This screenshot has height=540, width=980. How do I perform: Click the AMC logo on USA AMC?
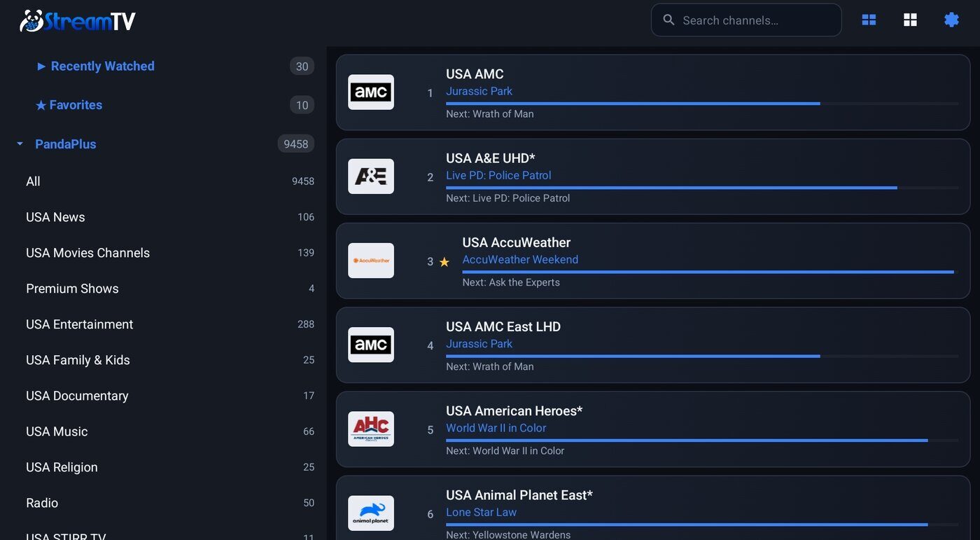click(371, 92)
